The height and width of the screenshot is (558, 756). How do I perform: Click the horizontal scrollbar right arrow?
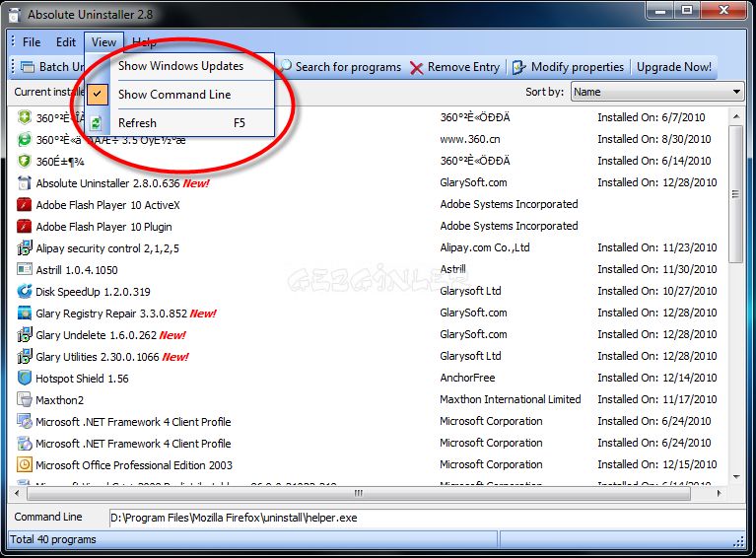click(x=720, y=493)
